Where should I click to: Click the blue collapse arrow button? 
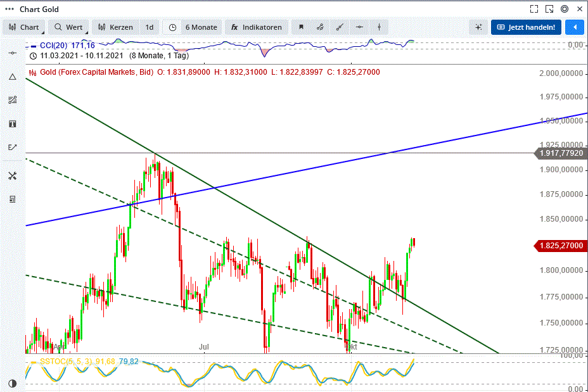click(575, 27)
